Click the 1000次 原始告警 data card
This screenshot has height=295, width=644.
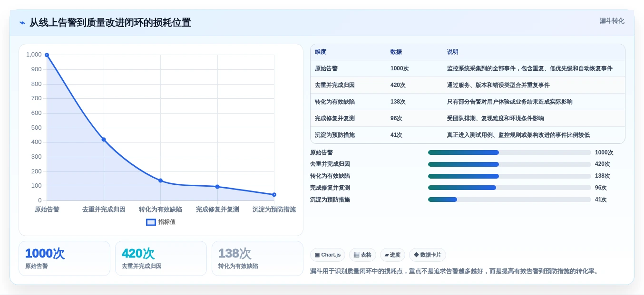tap(64, 258)
